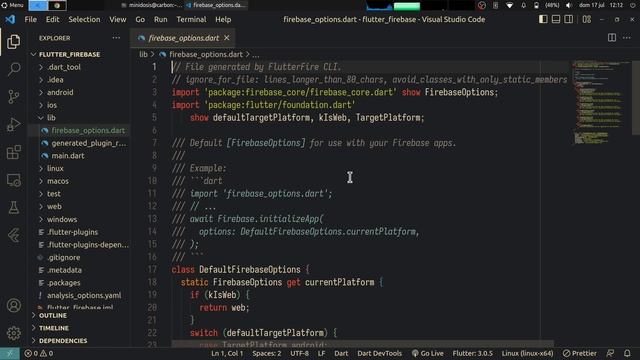Click lib in the breadcrumb path

pyautogui.click(x=143, y=54)
